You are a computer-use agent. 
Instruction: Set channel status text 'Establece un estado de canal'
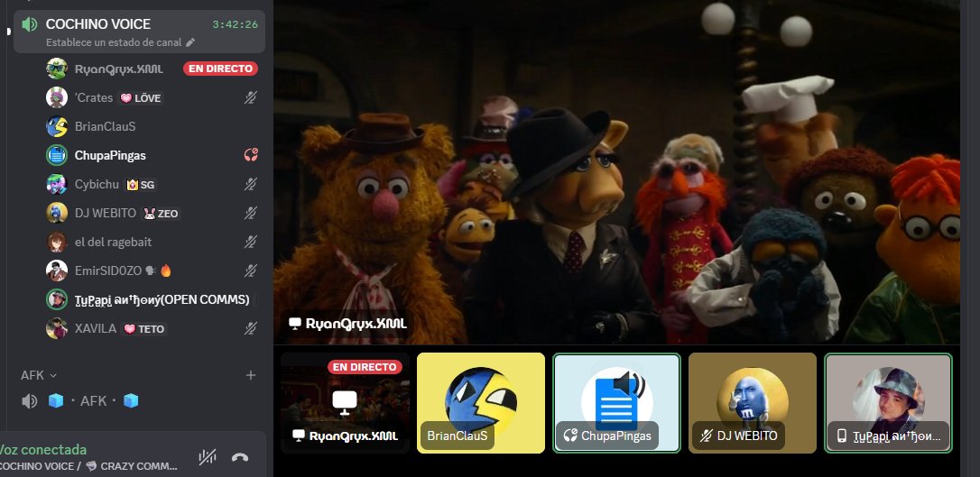click(x=114, y=42)
